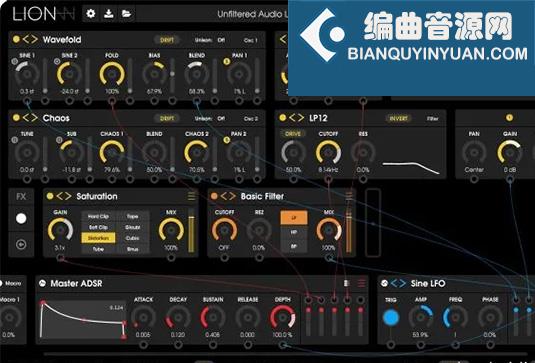
Task: Click the open preset folder icon
Action: click(x=127, y=14)
